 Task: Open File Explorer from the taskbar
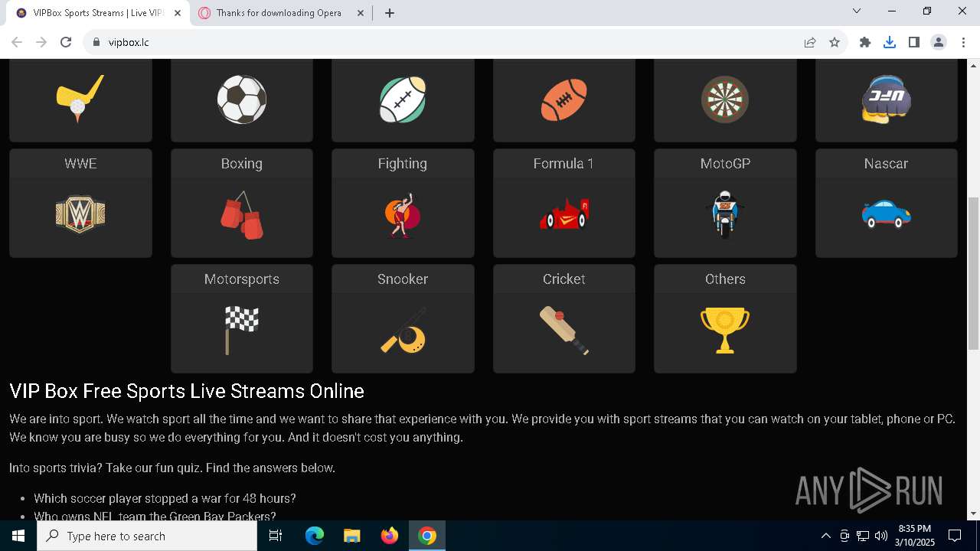point(351,536)
